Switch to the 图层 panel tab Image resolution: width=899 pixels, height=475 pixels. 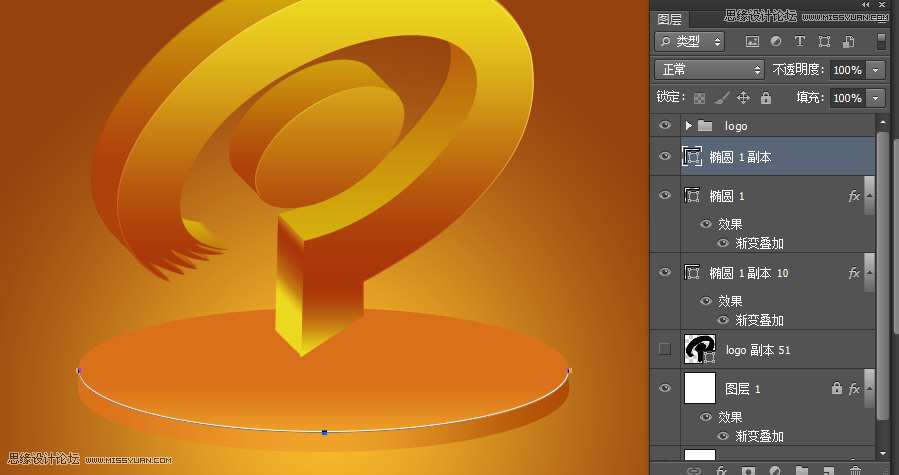(670, 19)
